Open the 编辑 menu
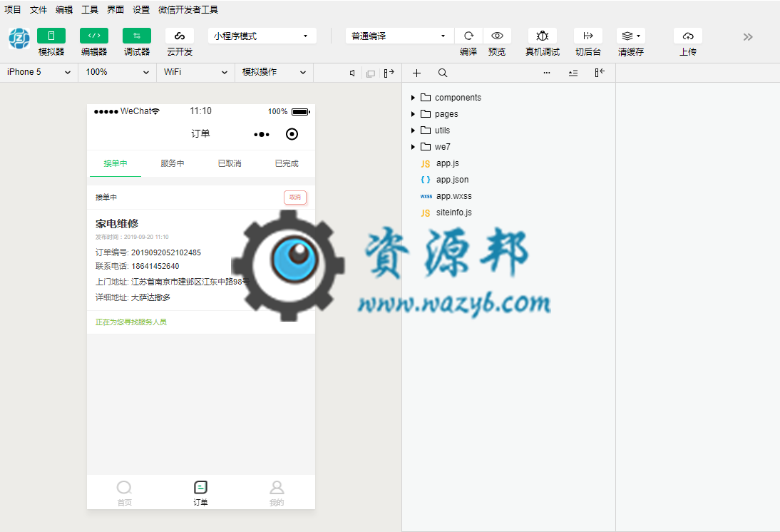Image resolution: width=780 pixels, height=532 pixels. (x=64, y=9)
